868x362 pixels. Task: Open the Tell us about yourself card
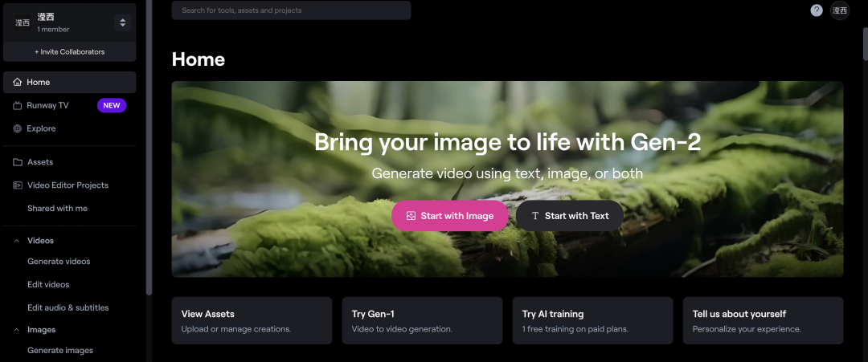point(764,320)
